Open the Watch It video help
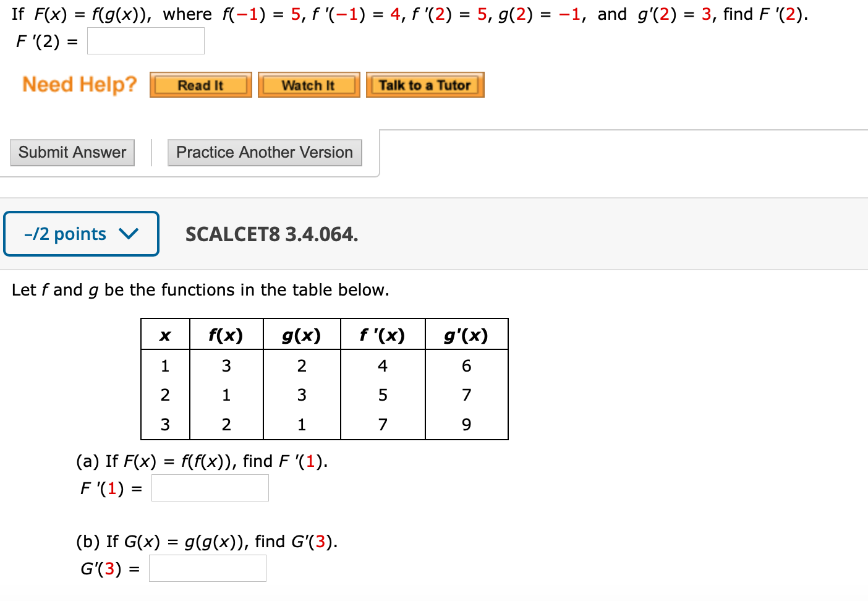The width and height of the screenshot is (868, 601). tap(308, 85)
